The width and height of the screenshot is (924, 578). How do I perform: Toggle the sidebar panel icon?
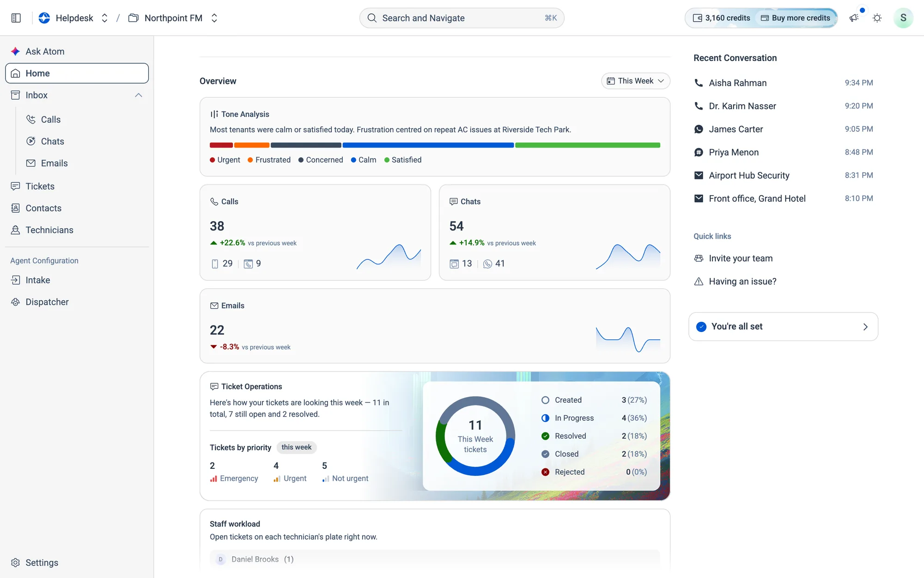[x=16, y=18]
